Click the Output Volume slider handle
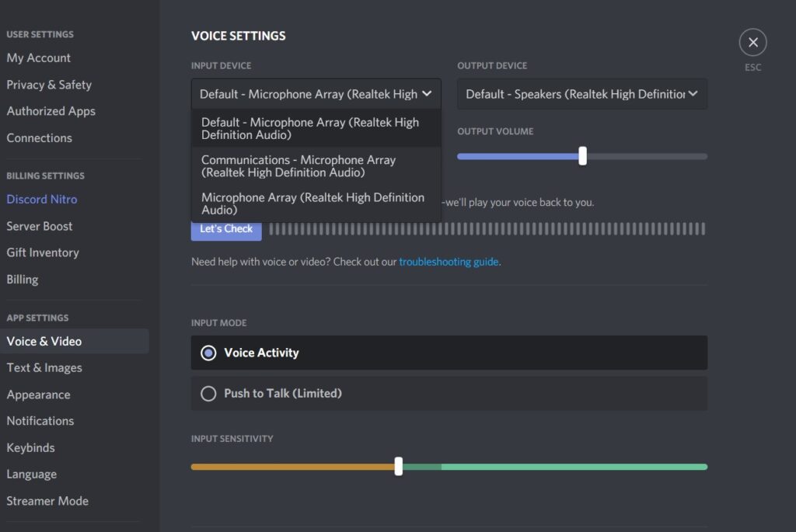Image resolution: width=796 pixels, height=532 pixels. pos(582,156)
